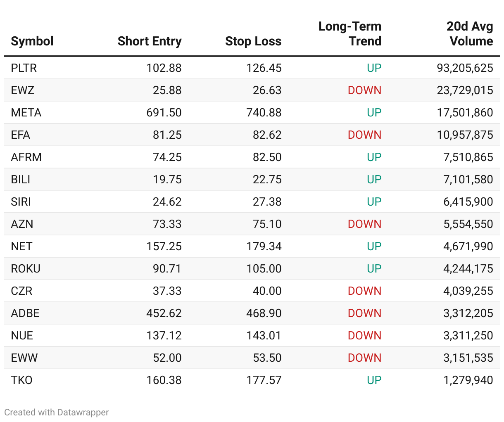Select the NUE stop loss value 143.01

point(264,335)
